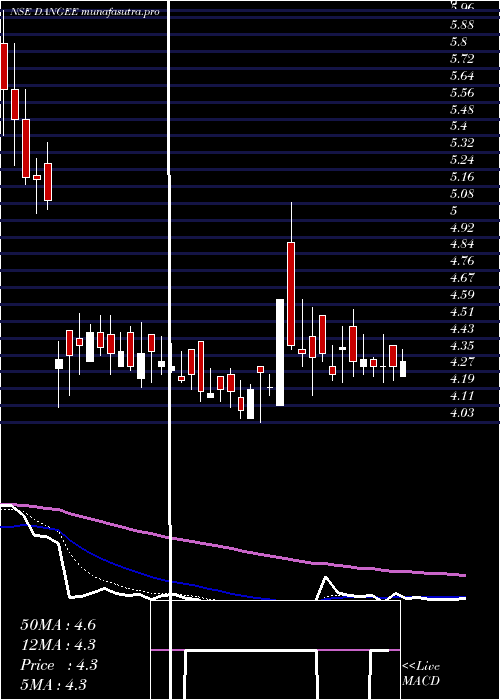Click the 5.56 price axis label
Screen dimensions: 500x700
pyautogui.click(x=462, y=92)
